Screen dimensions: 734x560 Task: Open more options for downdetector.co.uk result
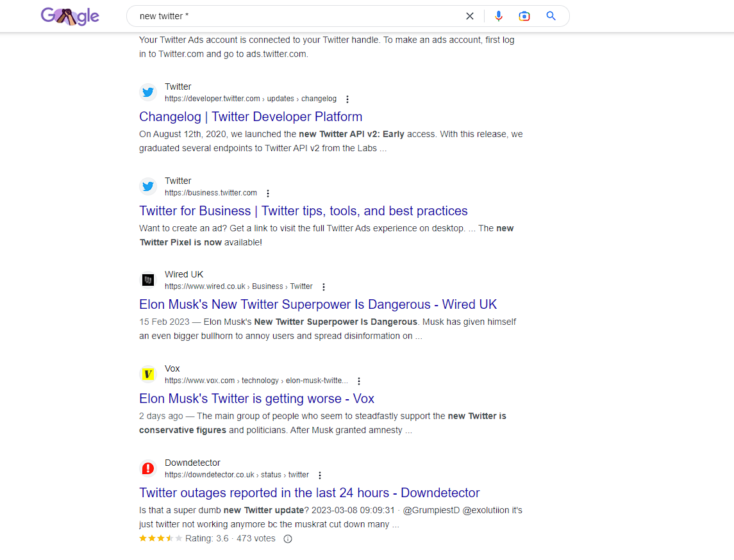coord(320,475)
